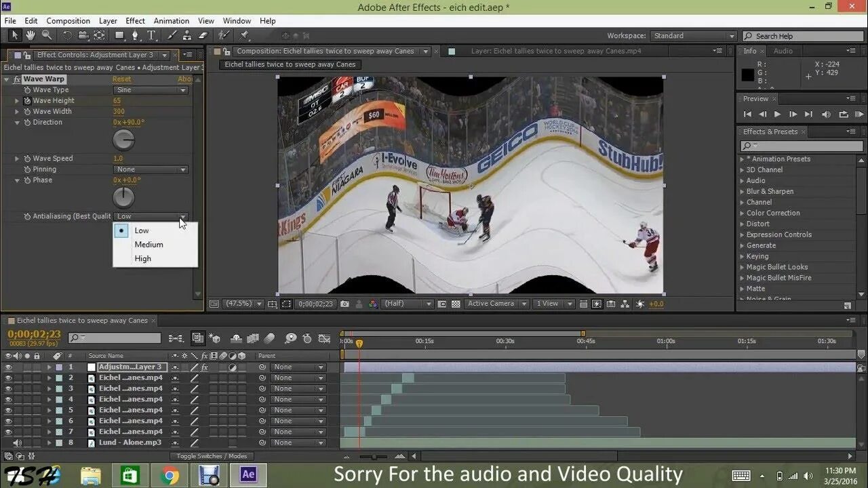
Task: Mute the Lund - Alone.mp3 audio
Action: pos(18,443)
